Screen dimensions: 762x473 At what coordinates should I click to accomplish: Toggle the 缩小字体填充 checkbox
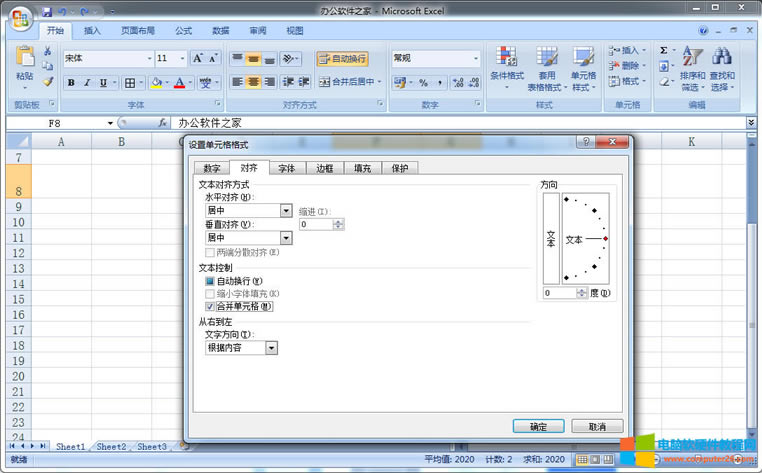point(210,294)
